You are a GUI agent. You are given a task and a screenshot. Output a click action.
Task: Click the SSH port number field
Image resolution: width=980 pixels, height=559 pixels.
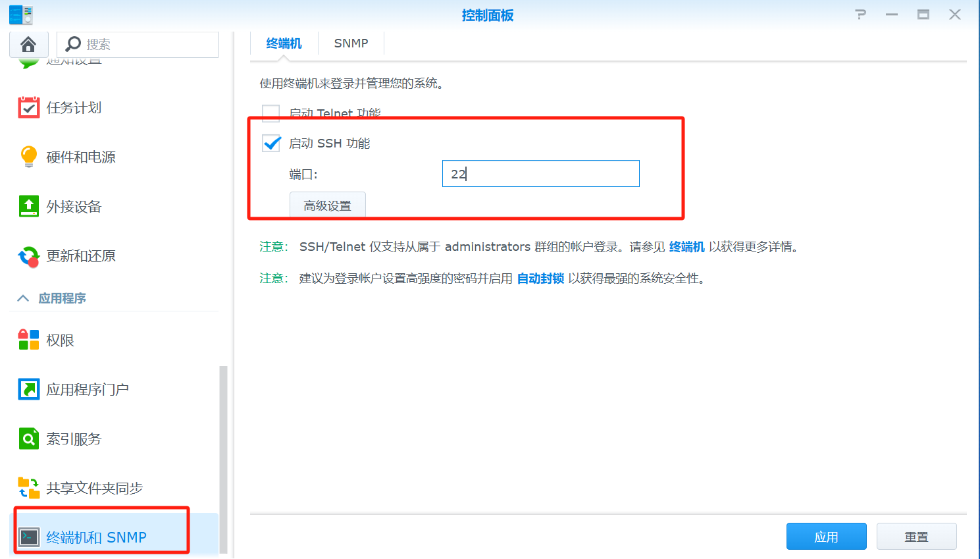pos(540,174)
